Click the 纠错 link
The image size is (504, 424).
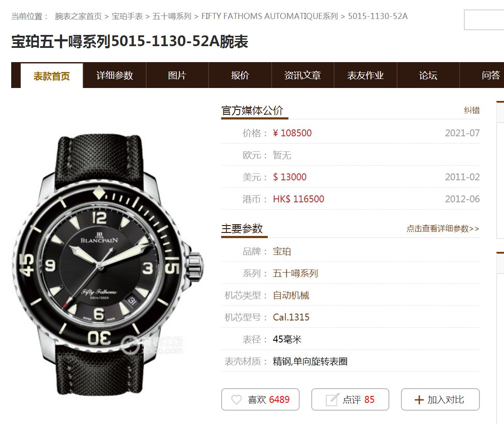(472, 110)
